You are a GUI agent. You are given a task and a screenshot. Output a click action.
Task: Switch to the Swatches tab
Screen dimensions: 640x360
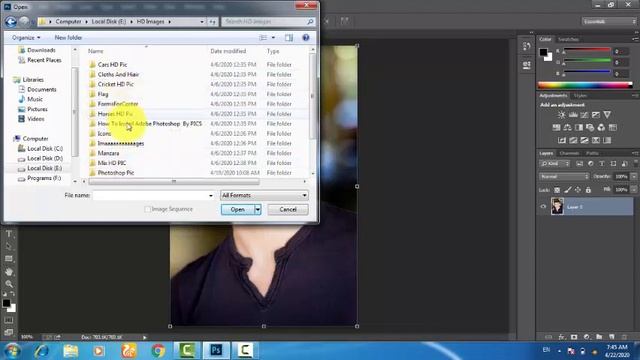point(568,39)
